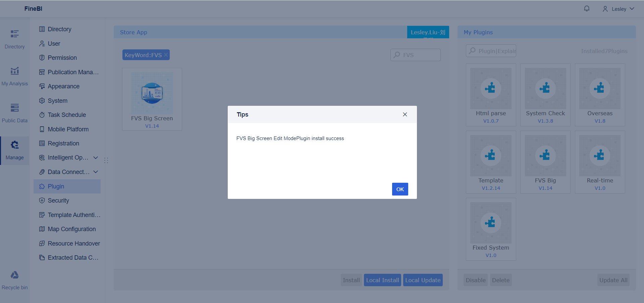This screenshot has height=303, width=644.
Task: Open the notifications bell
Action: [x=587, y=9]
